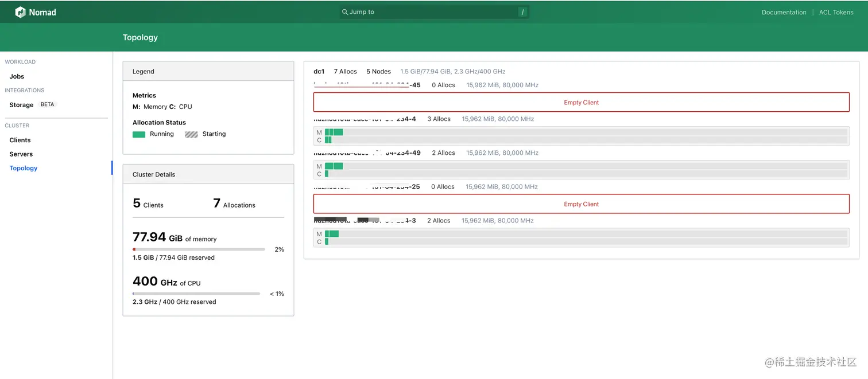Open the Documentation link
868x379 pixels.
pos(784,12)
